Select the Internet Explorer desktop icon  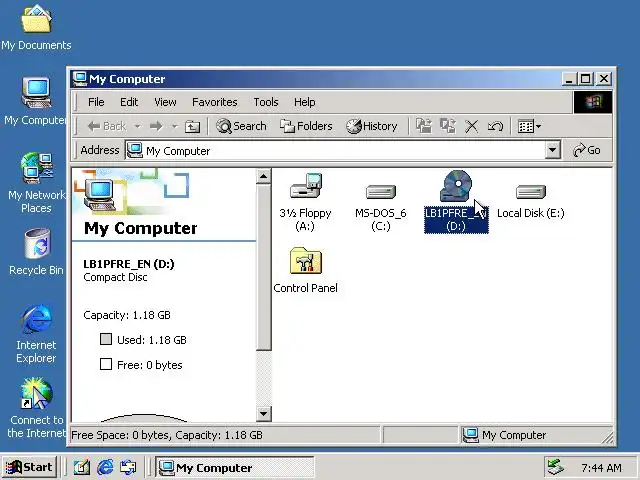[x=37, y=318]
